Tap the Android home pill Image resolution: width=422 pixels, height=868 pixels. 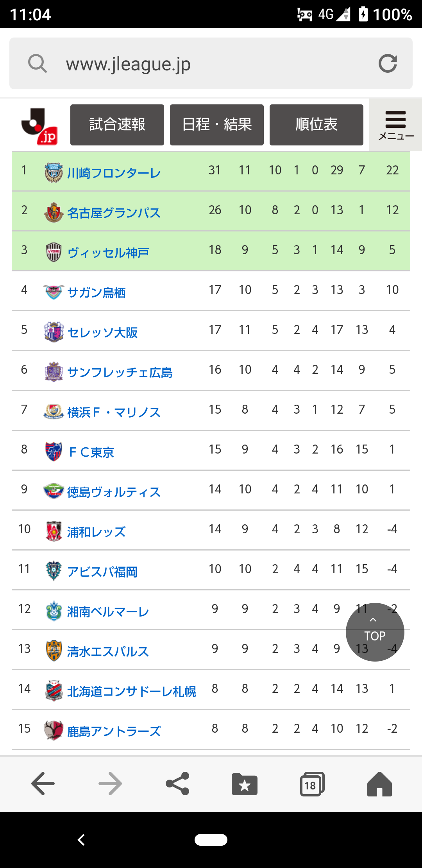[211, 840]
